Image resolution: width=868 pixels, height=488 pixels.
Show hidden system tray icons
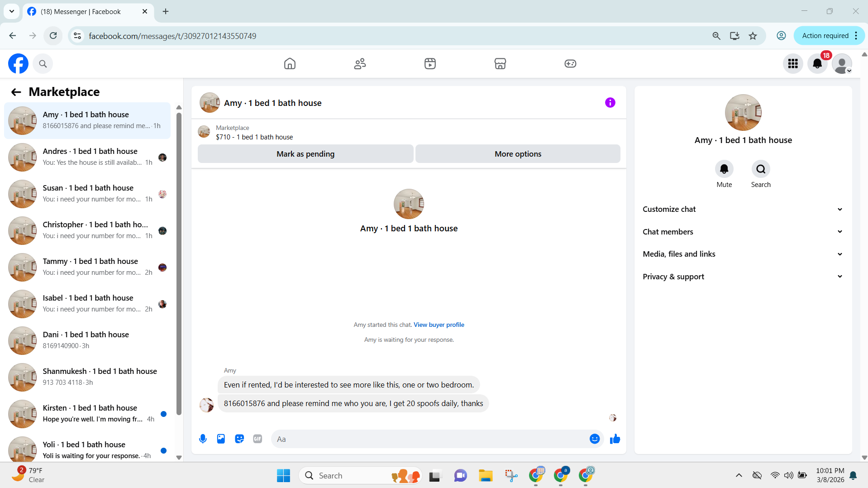tap(739, 475)
